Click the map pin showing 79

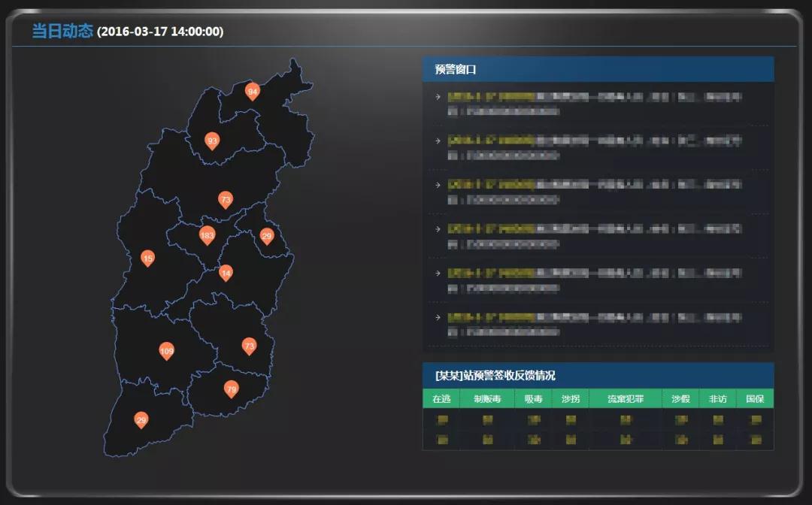[232, 389]
